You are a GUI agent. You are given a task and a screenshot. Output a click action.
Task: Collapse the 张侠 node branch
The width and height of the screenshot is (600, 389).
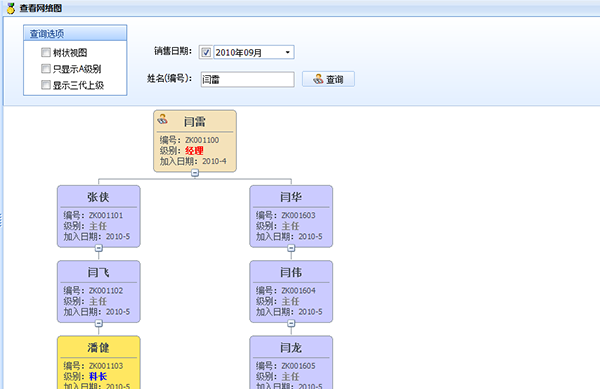(99, 248)
